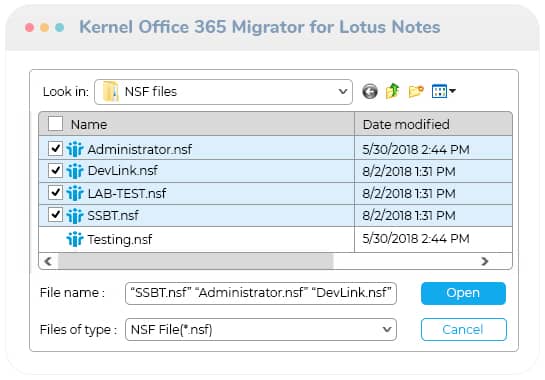The height and width of the screenshot is (380, 545).
Task: Click the Cancel button
Action: (x=463, y=329)
